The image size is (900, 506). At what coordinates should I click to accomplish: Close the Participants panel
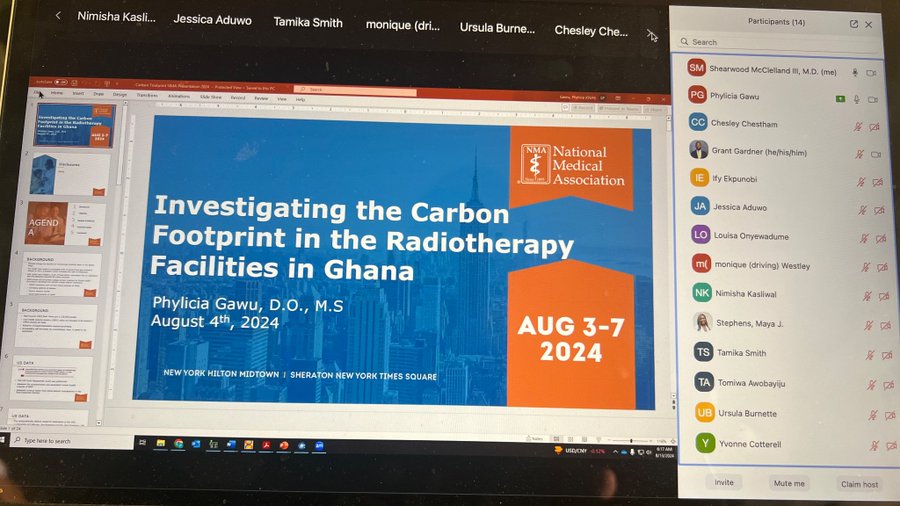pyautogui.click(x=868, y=25)
